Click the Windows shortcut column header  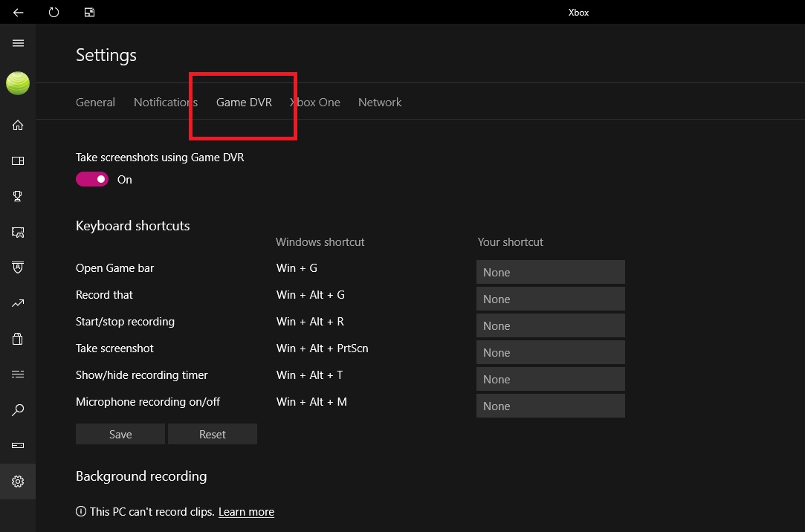(x=320, y=242)
